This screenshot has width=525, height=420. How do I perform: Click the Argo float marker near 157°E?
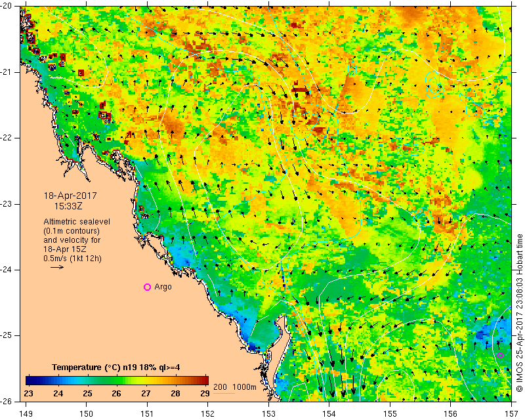500,355
